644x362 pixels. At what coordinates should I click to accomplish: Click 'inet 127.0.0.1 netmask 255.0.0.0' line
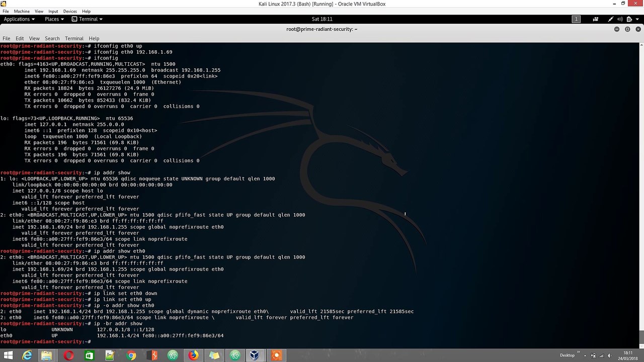[74, 124]
